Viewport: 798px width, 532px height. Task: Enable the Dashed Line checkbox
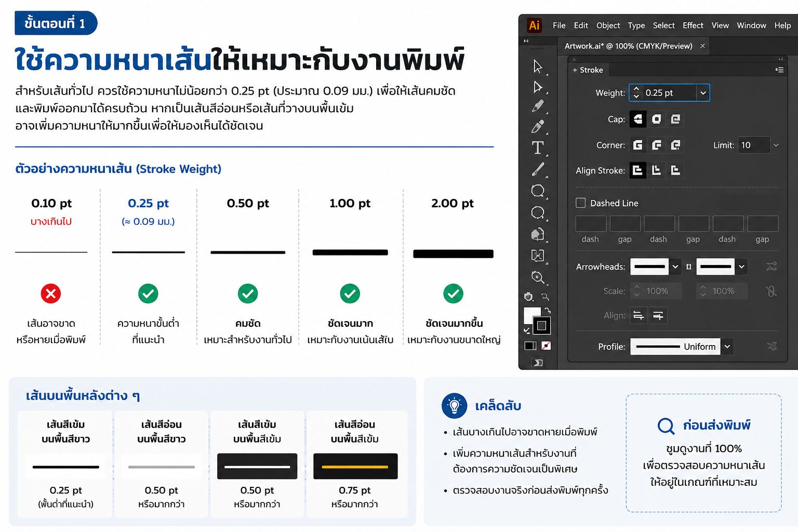581,203
